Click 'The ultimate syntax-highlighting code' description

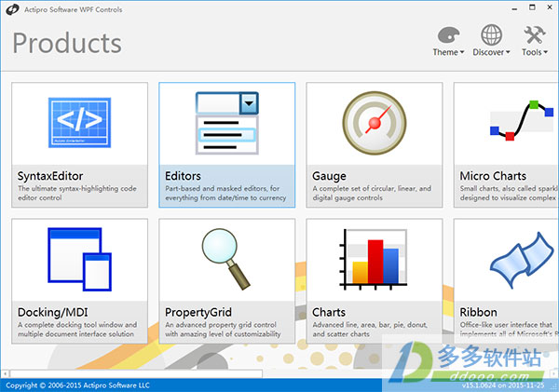click(77, 193)
